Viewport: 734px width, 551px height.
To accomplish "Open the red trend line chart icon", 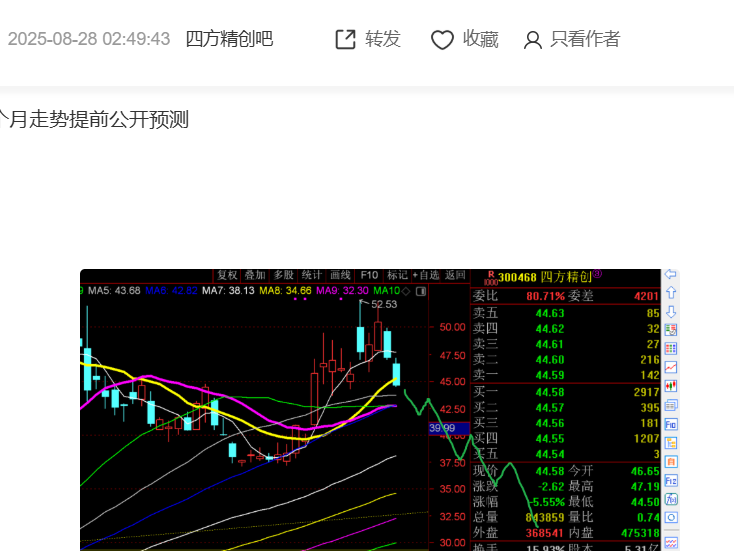I will (x=671, y=367).
